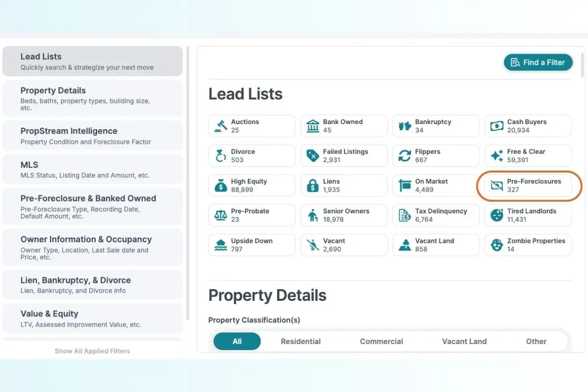Select the Commercial classification tab
Viewport: 588px width, 392px height.
(x=381, y=341)
